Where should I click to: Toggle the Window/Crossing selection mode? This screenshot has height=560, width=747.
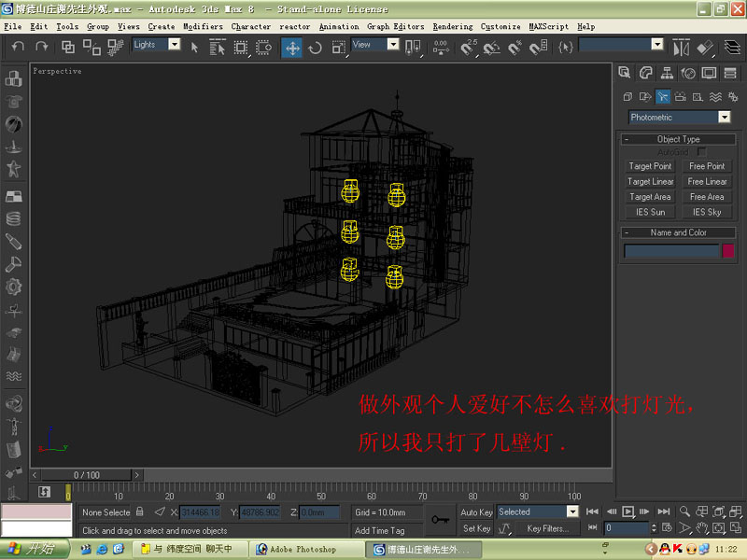pyautogui.click(x=263, y=47)
